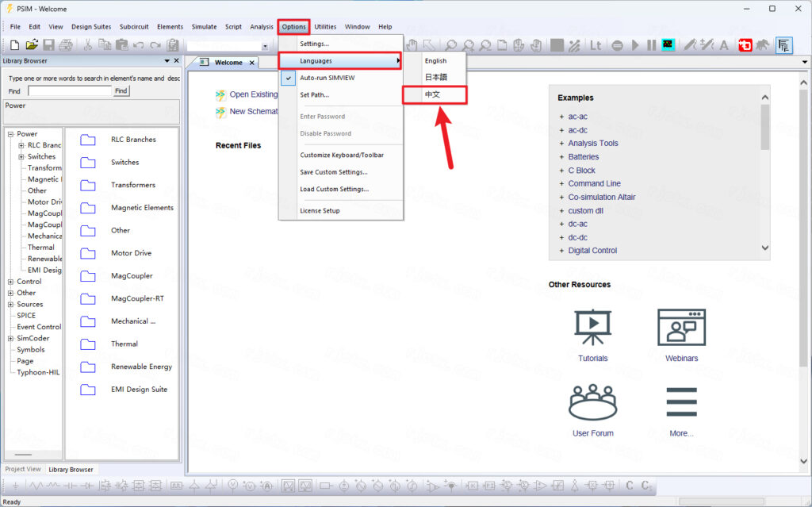Collapse the Power tree node

coord(10,134)
